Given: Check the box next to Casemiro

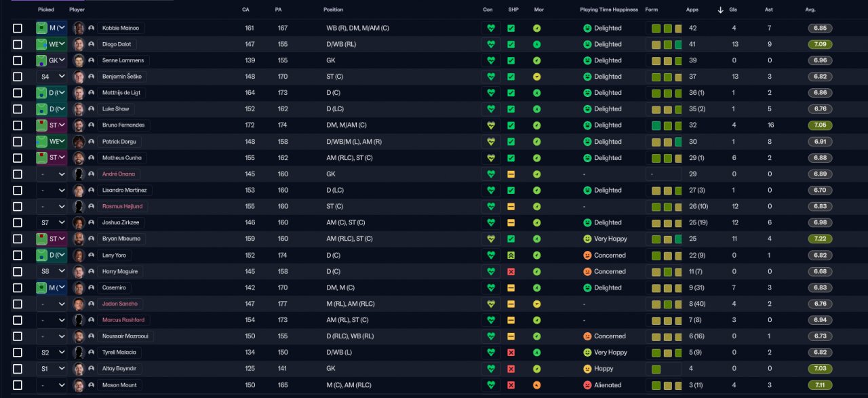Looking at the screenshot, I should click(x=18, y=288).
